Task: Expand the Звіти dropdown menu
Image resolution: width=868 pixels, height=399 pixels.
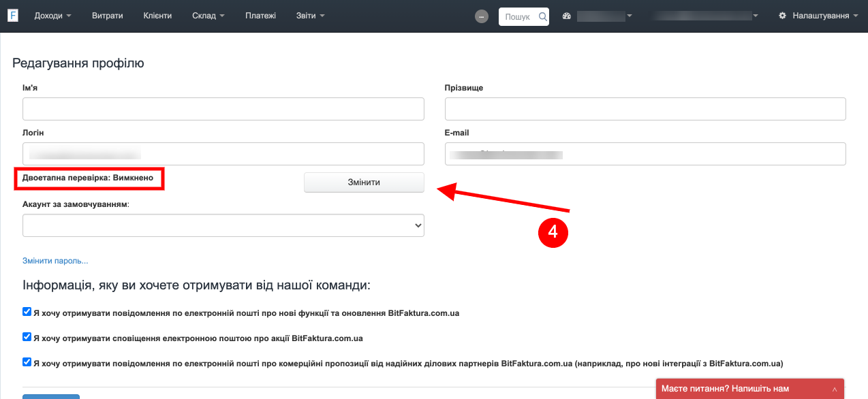Action: point(311,16)
